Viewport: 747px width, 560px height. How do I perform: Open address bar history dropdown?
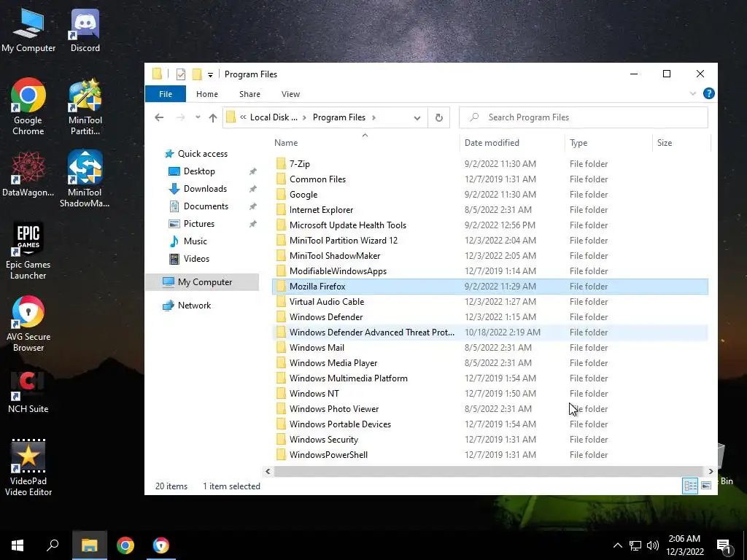pyautogui.click(x=417, y=117)
